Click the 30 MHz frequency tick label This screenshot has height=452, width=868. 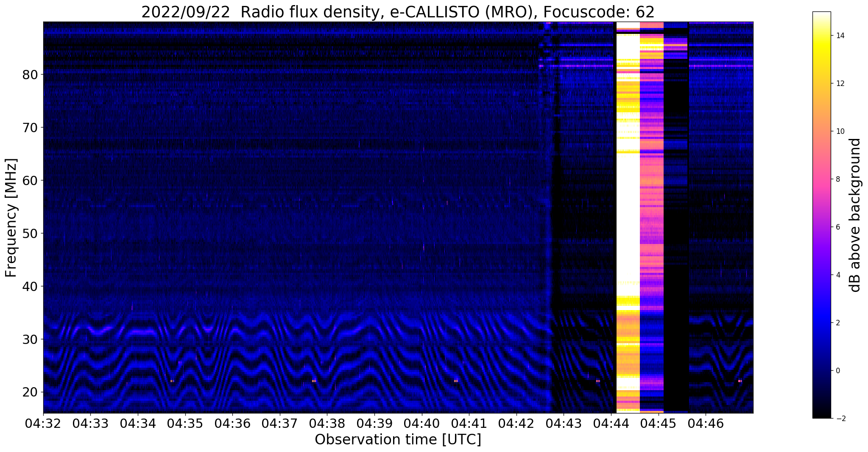pyautogui.click(x=30, y=339)
